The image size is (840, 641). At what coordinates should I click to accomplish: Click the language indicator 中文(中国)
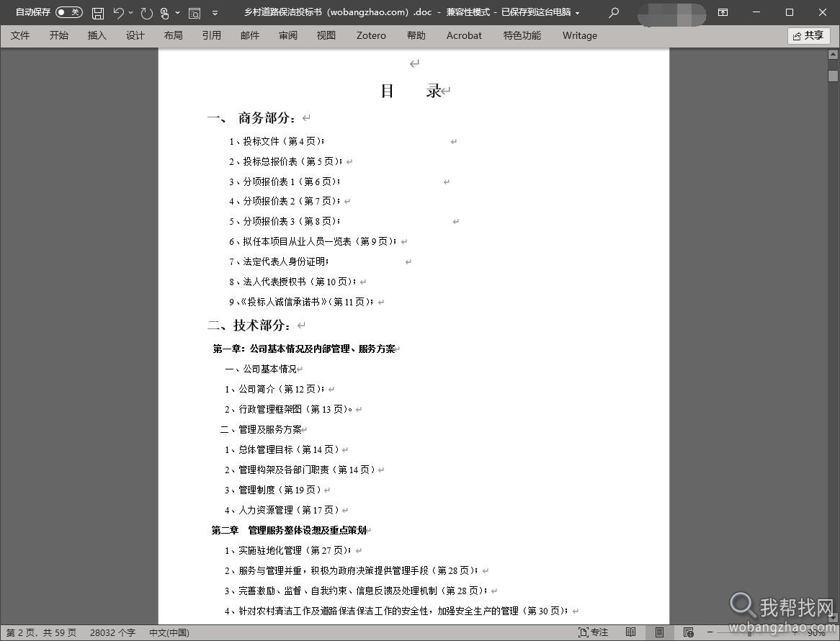pos(169,632)
